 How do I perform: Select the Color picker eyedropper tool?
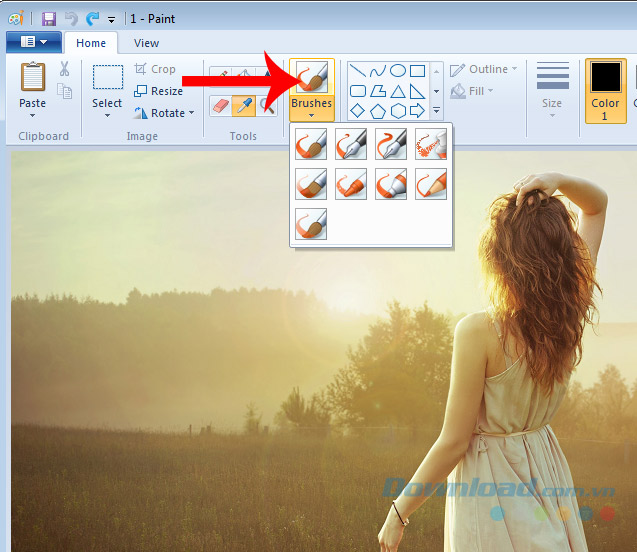[244, 106]
